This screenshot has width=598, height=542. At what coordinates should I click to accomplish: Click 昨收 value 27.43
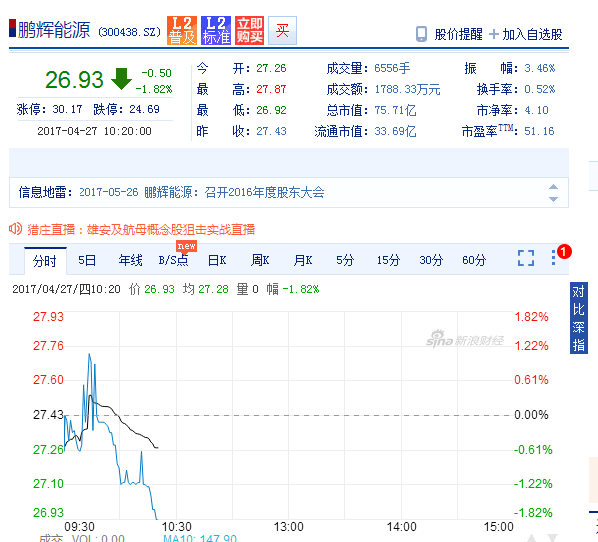coord(271,131)
